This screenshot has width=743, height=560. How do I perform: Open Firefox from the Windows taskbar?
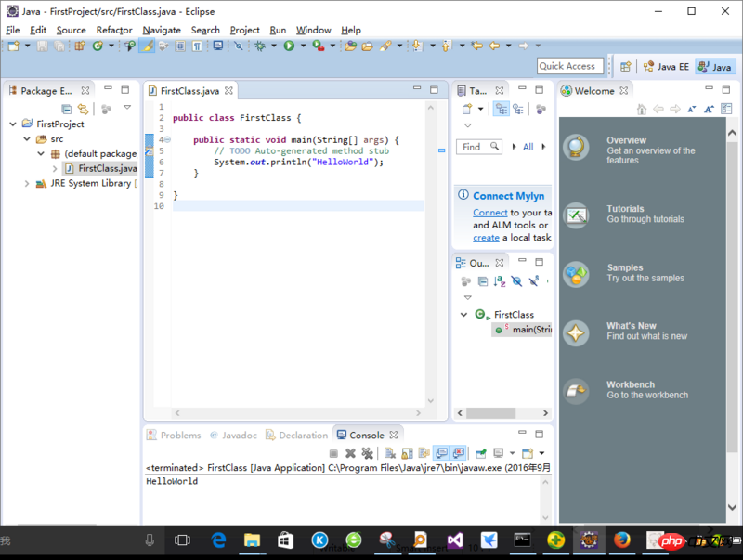coord(621,540)
